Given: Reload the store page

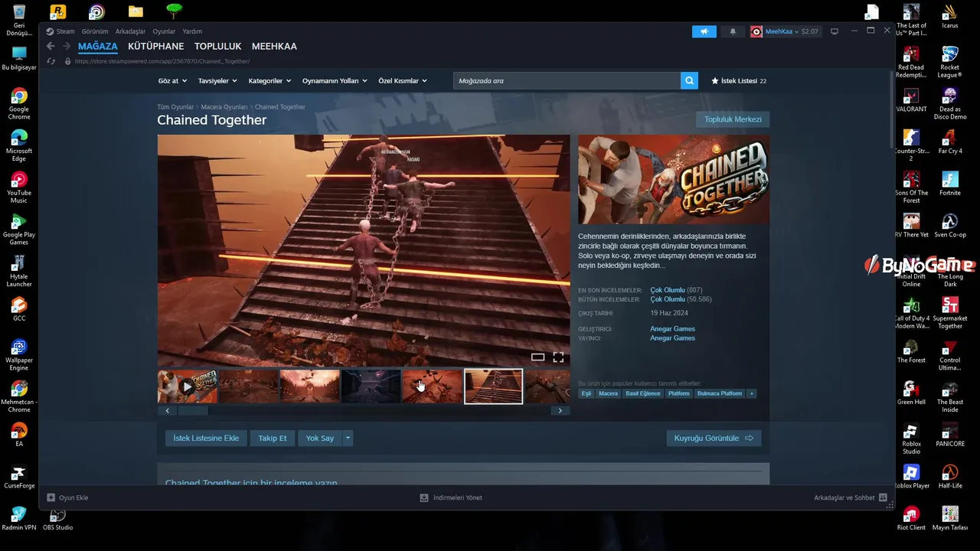Looking at the screenshot, I should pyautogui.click(x=51, y=61).
